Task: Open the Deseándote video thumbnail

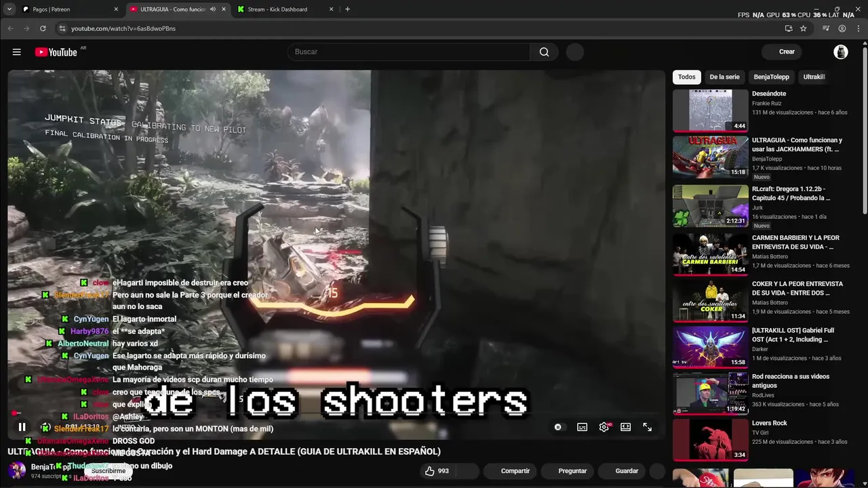Action: click(711, 110)
